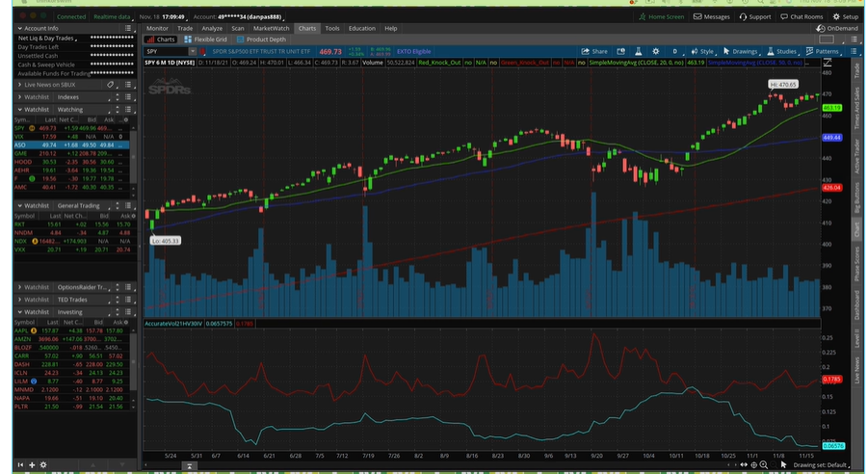Click the green 463.19 price axis label
Viewport: 868px width, 474px height.
click(831, 108)
